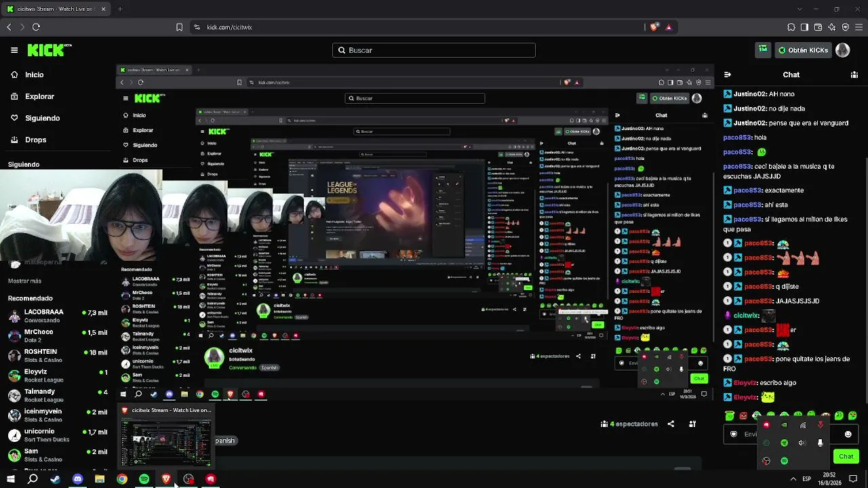Viewport: 868px width, 488px height.
Task: Open recommended channel iceinmyvein
Action: click(x=58, y=414)
